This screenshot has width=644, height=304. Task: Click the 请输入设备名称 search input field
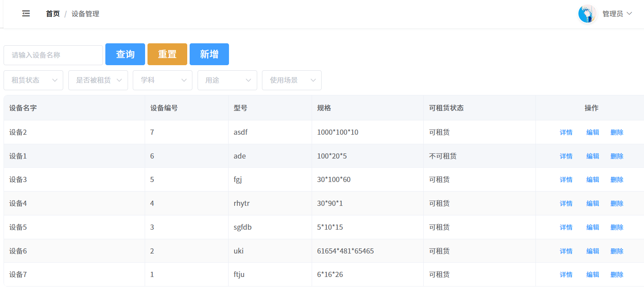click(53, 55)
